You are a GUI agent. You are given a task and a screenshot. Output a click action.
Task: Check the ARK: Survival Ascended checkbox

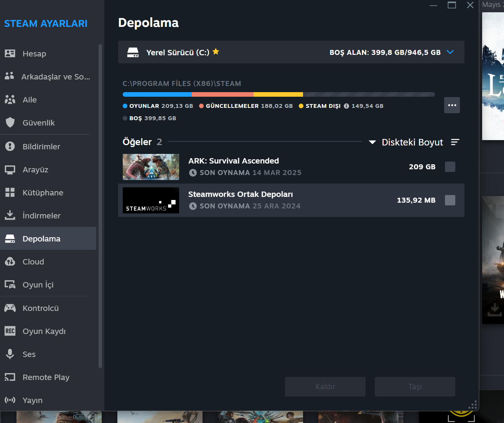[x=450, y=167]
